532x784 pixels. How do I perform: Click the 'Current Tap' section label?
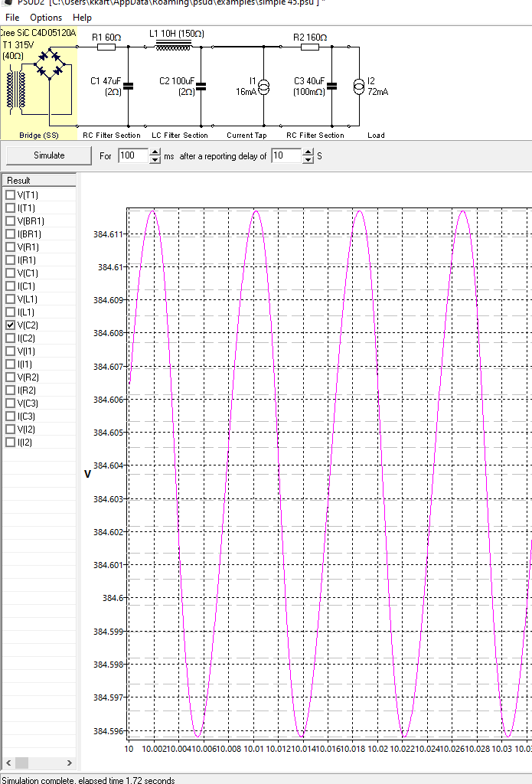coord(246,135)
